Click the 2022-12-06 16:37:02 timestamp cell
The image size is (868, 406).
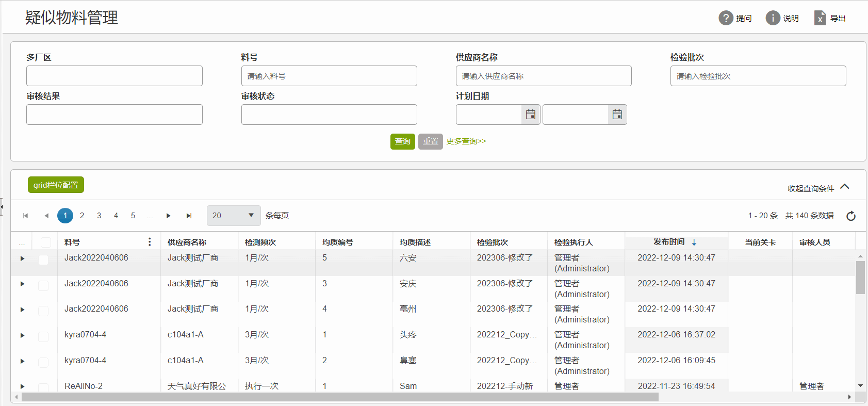[x=677, y=334]
